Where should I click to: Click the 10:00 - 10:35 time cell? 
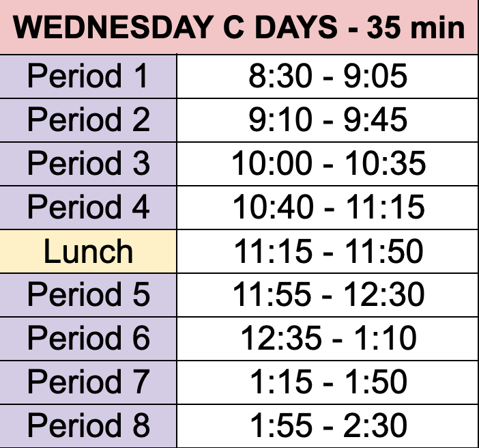click(328, 164)
